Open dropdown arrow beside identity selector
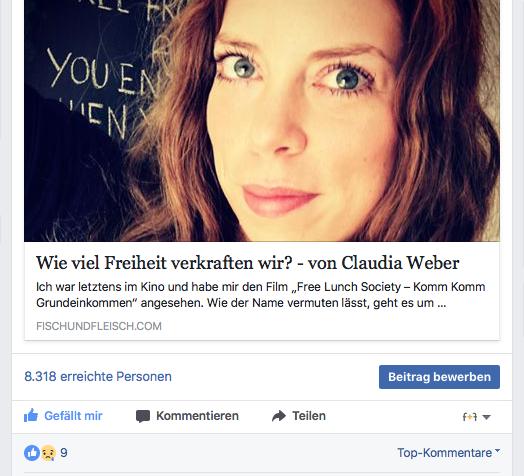This screenshot has width=524, height=476. (487, 417)
